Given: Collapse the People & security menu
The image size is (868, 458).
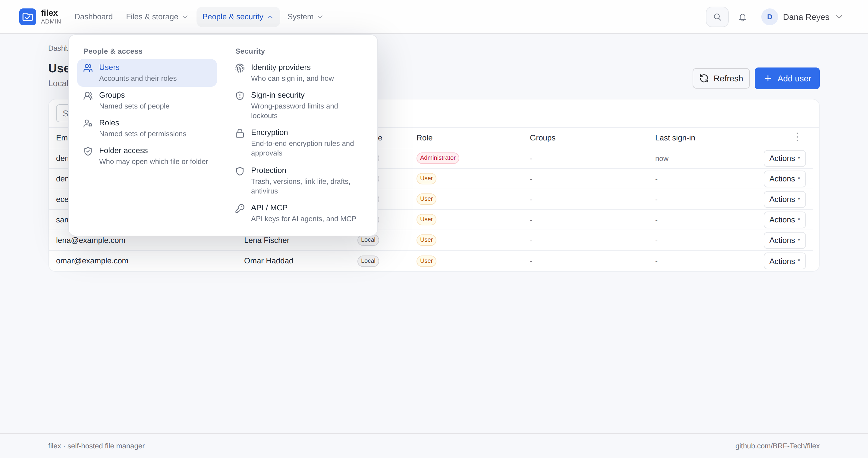Looking at the screenshot, I should 238,17.
